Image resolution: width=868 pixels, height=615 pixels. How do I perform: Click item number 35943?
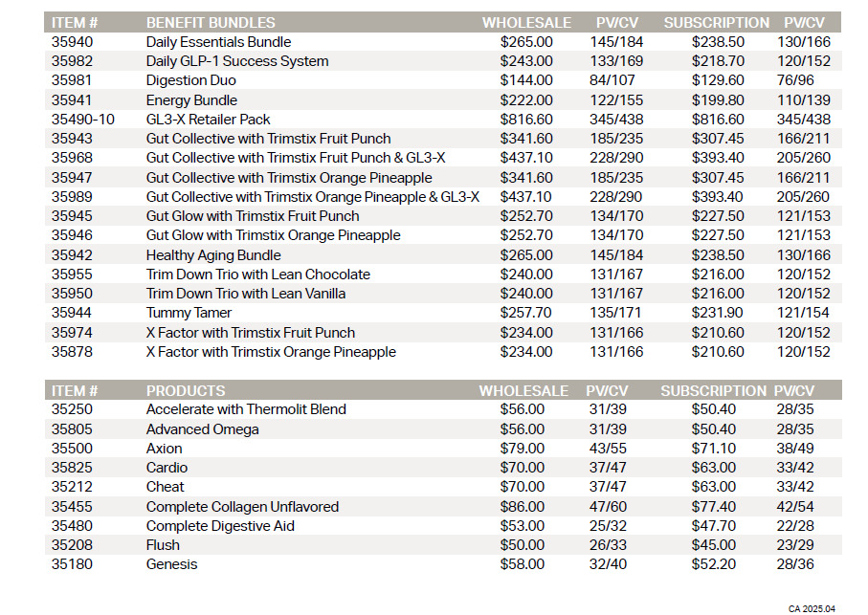point(72,139)
